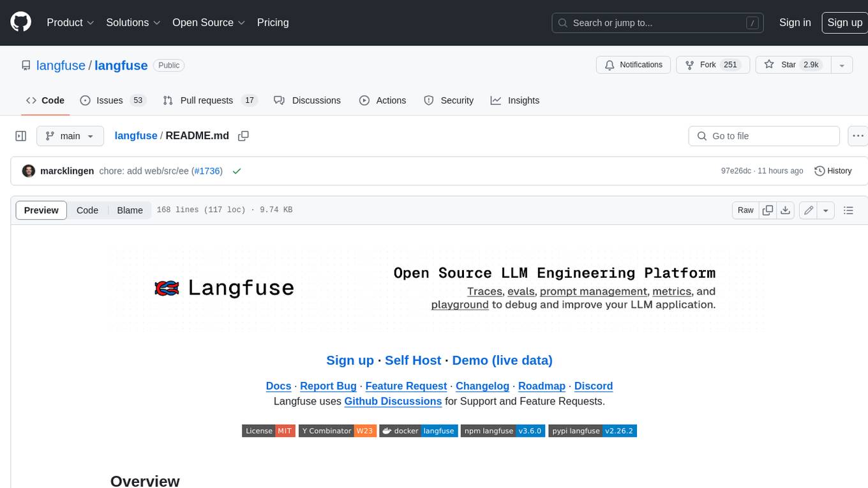Expand the Open Source menu
Image resolution: width=868 pixels, height=488 pixels.
pyautogui.click(x=209, y=22)
